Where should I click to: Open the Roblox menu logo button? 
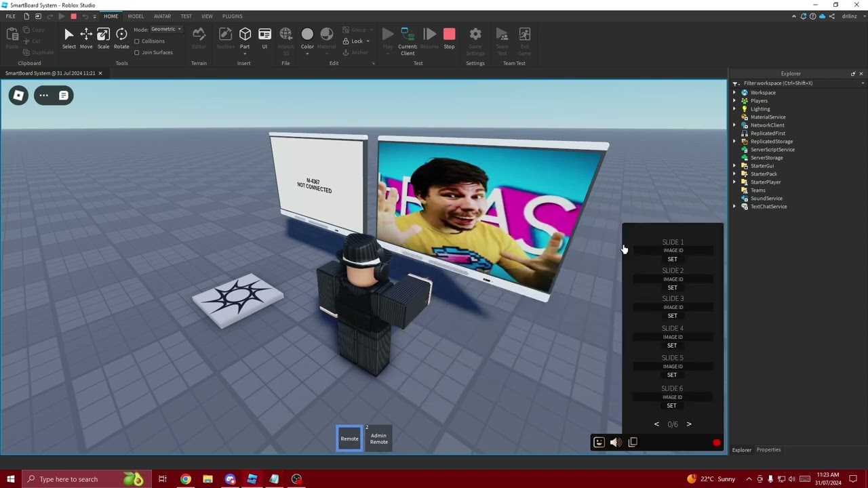tap(18, 96)
